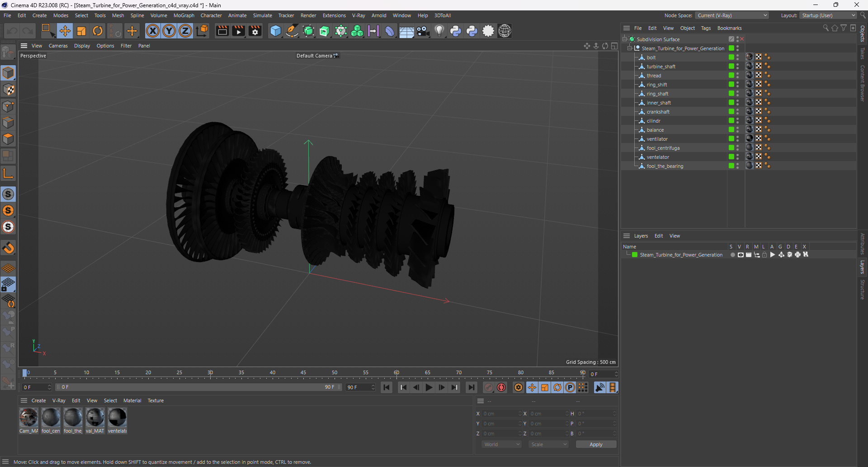Select the Scale tool
868x467 pixels.
click(81, 31)
